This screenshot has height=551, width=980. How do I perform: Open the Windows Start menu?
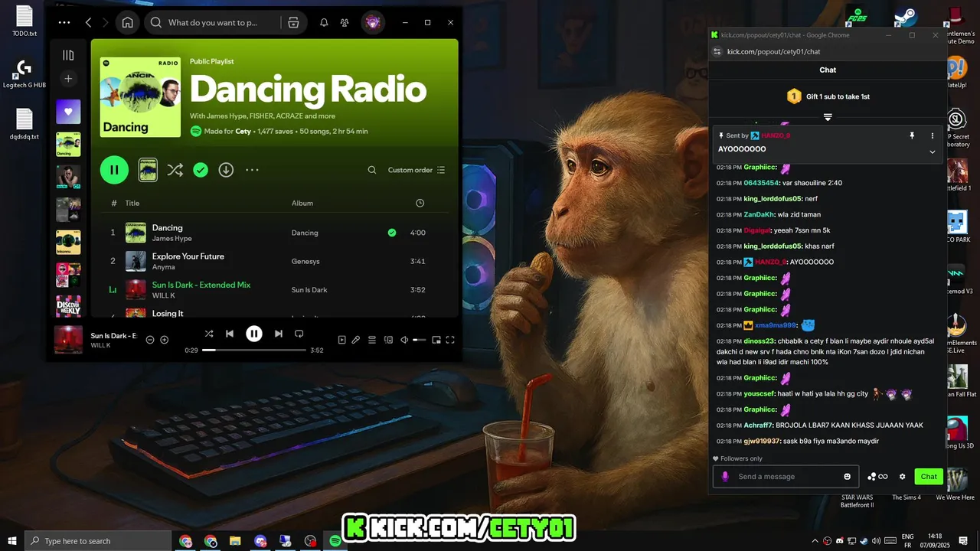pyautogui.click(x=11, y=541)
